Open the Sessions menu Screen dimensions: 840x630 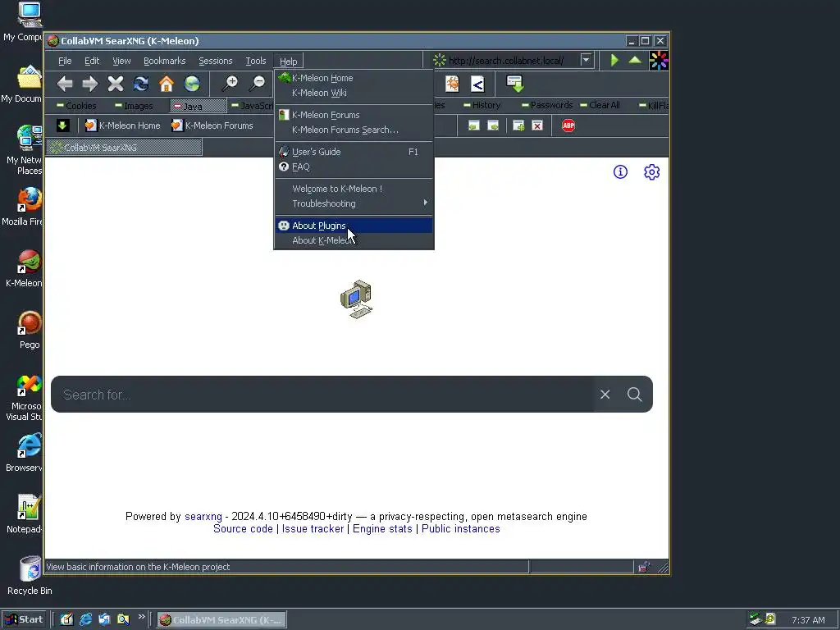point(216,61)
